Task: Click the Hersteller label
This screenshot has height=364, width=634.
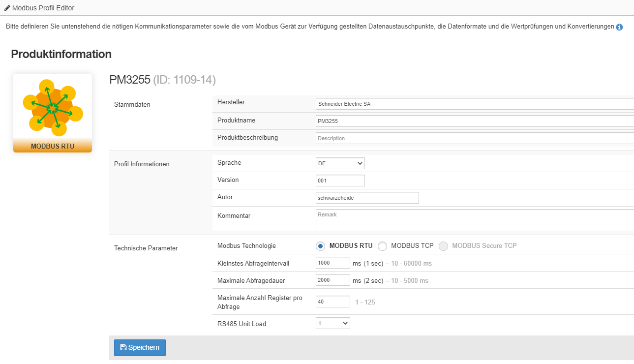Action: pos(231,102)
